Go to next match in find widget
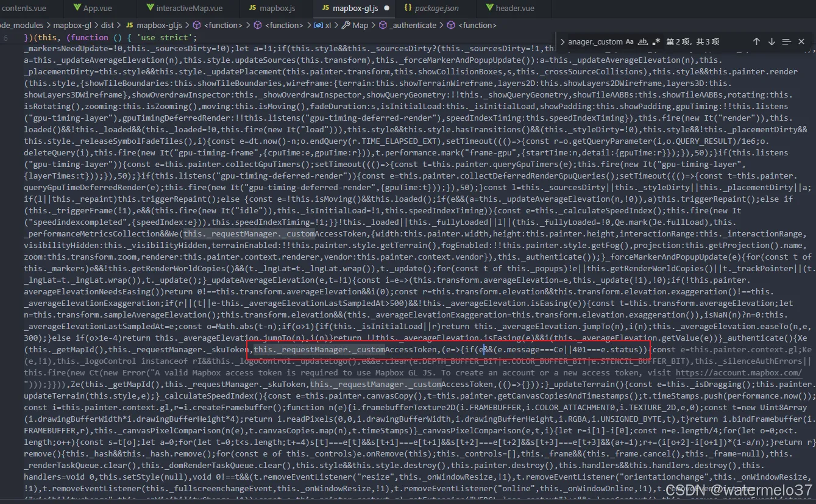The width and height of the screenshot is (816, 504). point(772,41)
